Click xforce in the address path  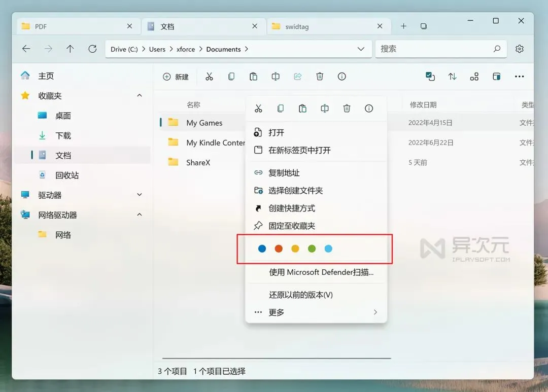point(186,49)
